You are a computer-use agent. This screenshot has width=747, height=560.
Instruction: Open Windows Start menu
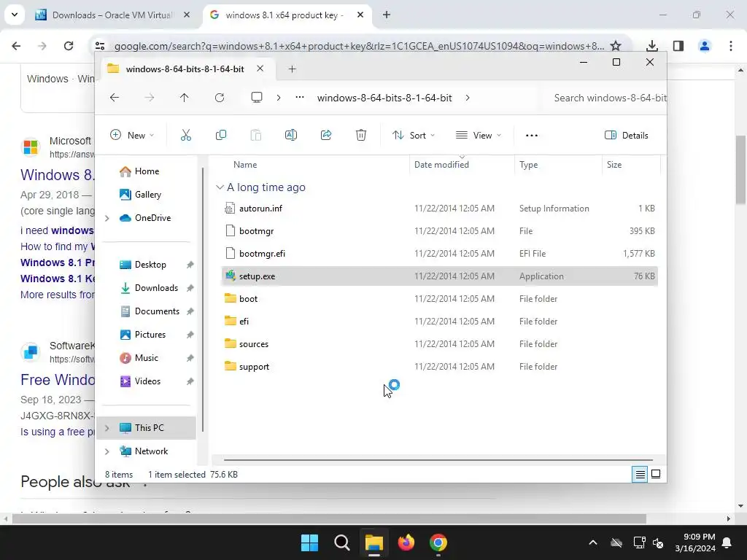pyautogui.click(x=309, y=542)
